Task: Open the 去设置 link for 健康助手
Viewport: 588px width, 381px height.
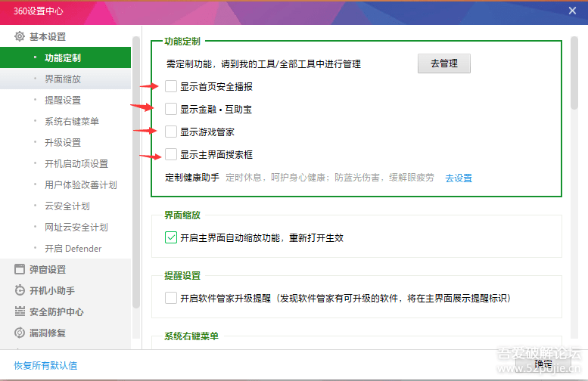Action: coord(459,178)
